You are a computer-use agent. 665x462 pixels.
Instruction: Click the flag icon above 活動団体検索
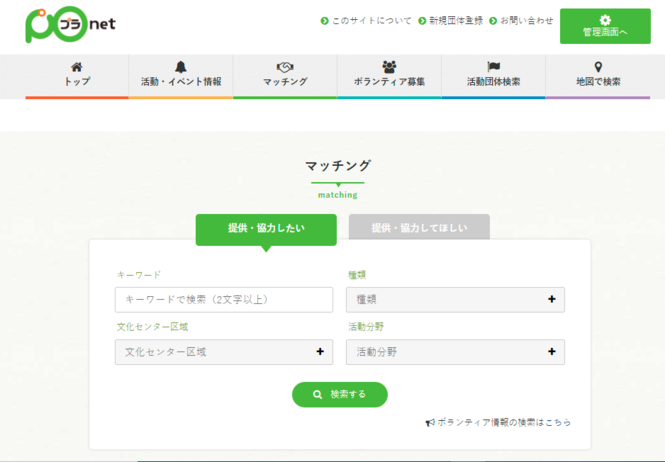493,67
